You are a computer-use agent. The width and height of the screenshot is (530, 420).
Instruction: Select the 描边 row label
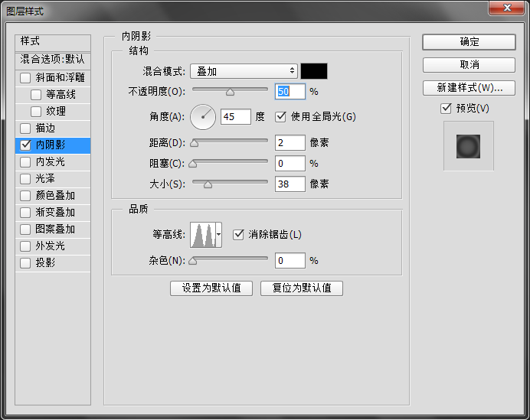(x=45, y=129)
